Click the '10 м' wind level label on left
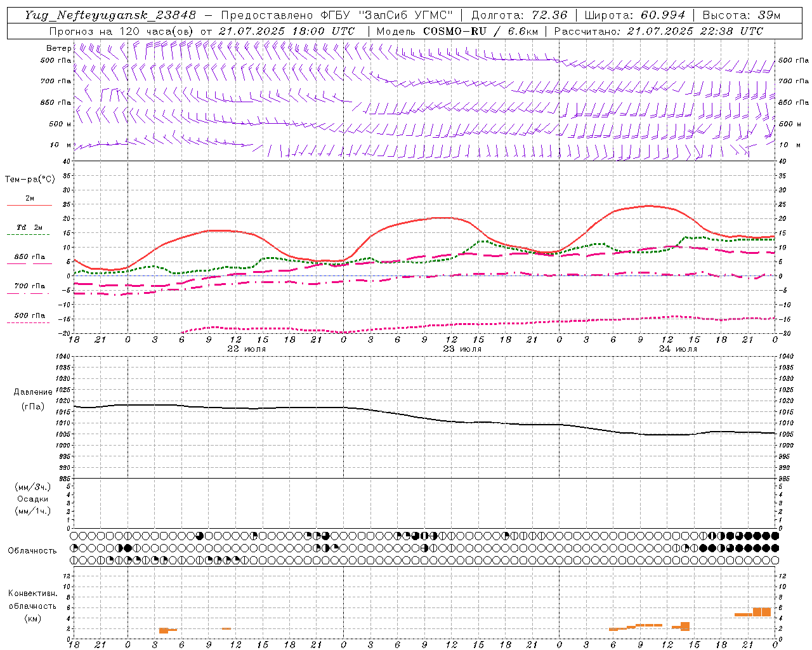The image size is (812, 650). [60, 145]
